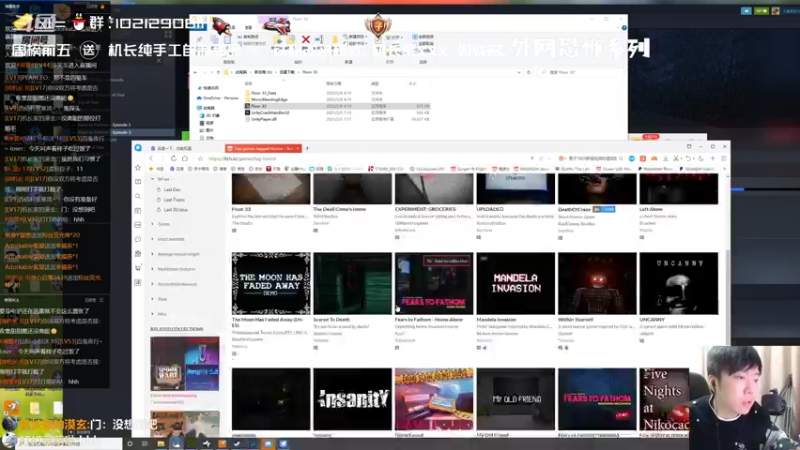Viewport: 800px width, 450px height.
Task: Open File Explorer from the Windows taskbar
Action: [x=161, y=444]
